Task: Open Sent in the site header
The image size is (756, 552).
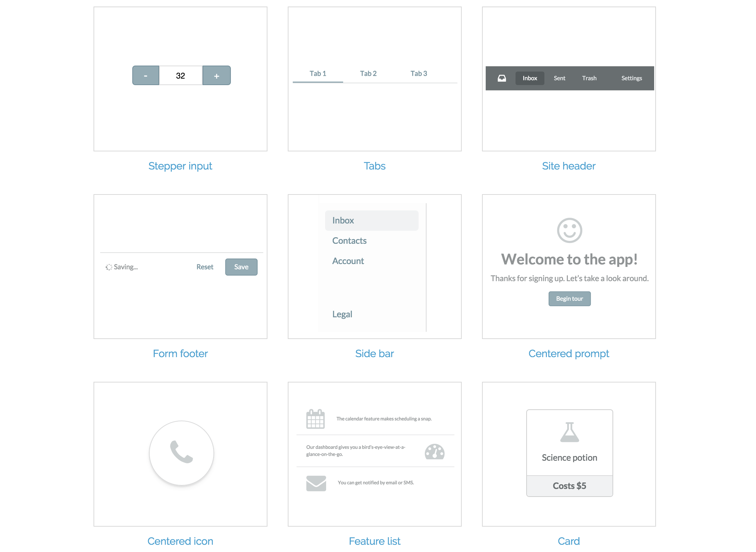Action: click(x=559, y=78)
